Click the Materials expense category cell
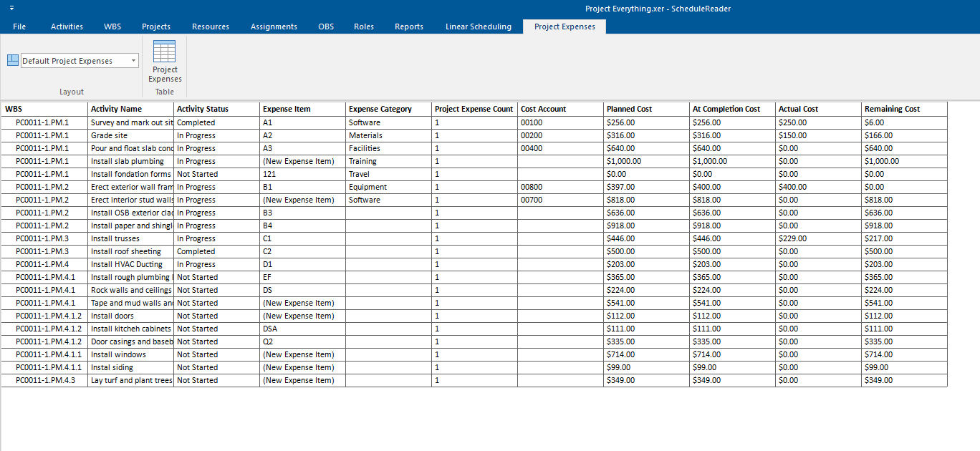 click(389, 135)
